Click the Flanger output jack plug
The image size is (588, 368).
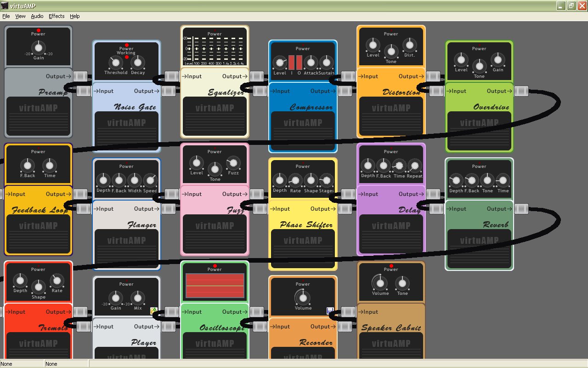[168, 209]
